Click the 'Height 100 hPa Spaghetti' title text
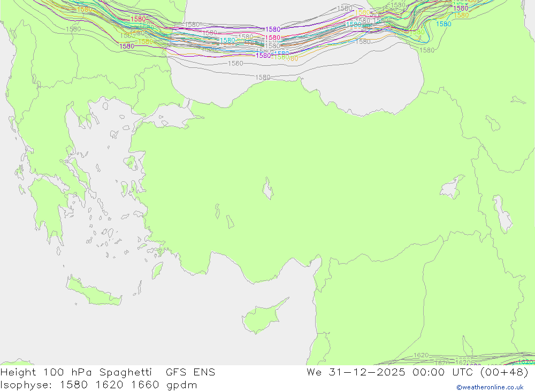The image size is (535, 392). [x=76, y=372]
